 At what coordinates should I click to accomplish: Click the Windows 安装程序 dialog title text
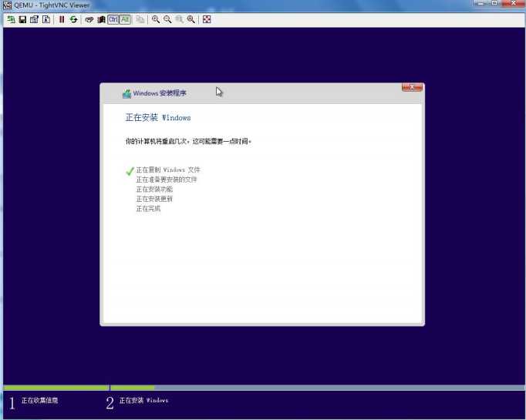[160, 93]
